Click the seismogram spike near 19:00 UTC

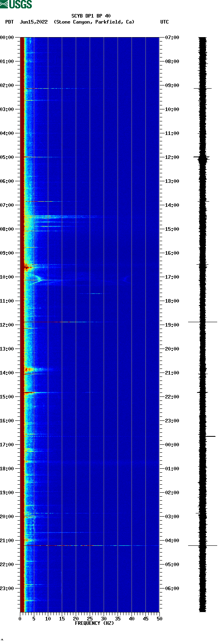(202, 322)
